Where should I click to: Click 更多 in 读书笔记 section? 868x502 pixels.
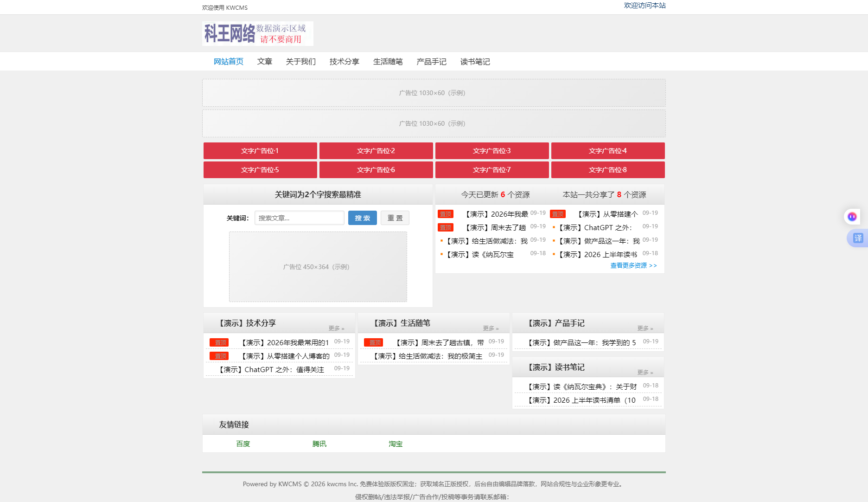click(x=645, y=372)
